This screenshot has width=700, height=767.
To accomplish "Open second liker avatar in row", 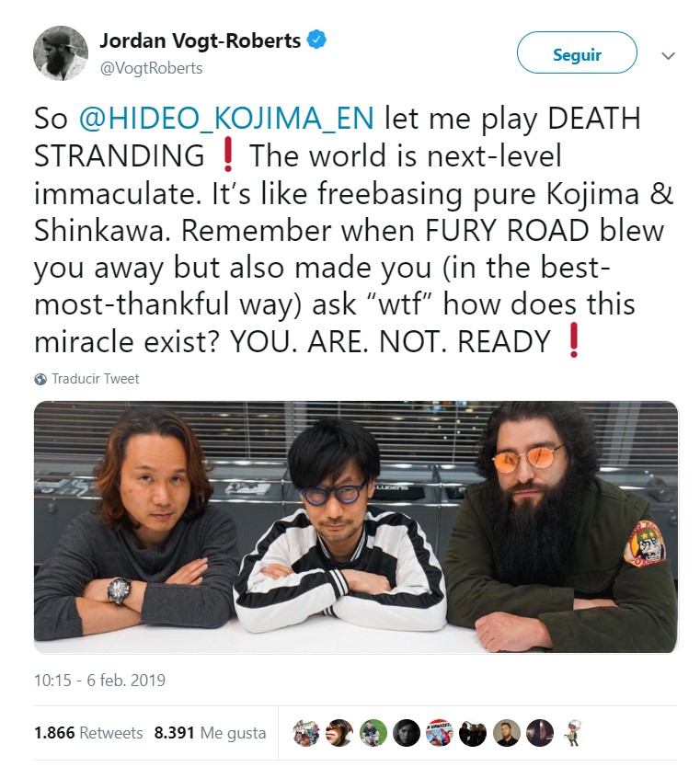I will [339, 733].
